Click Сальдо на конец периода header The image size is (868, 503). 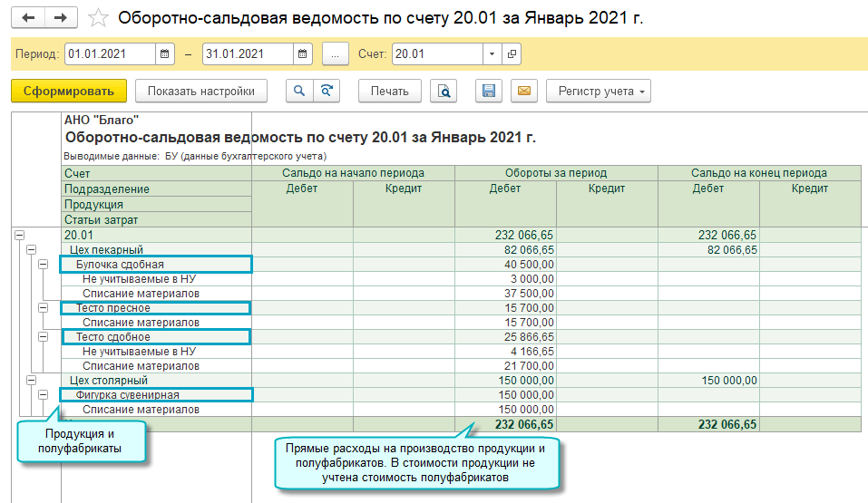(759, 172)
